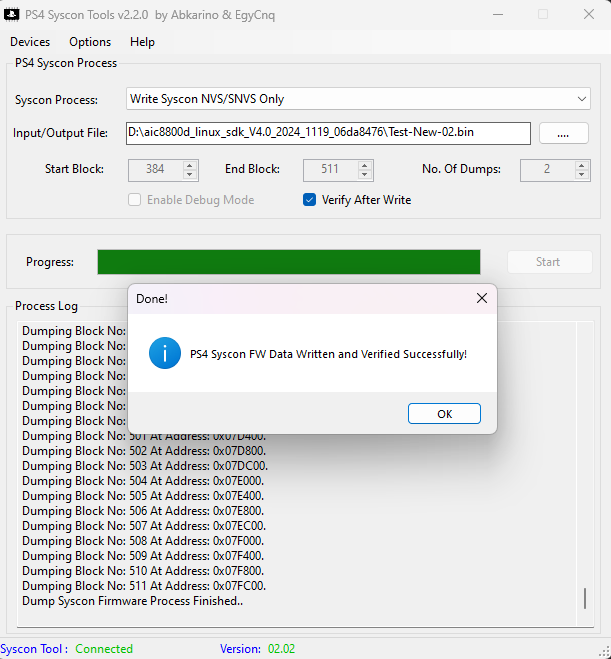611x659 pixels.
Task: Click the file browse button with dots
Action: (564, 133)
